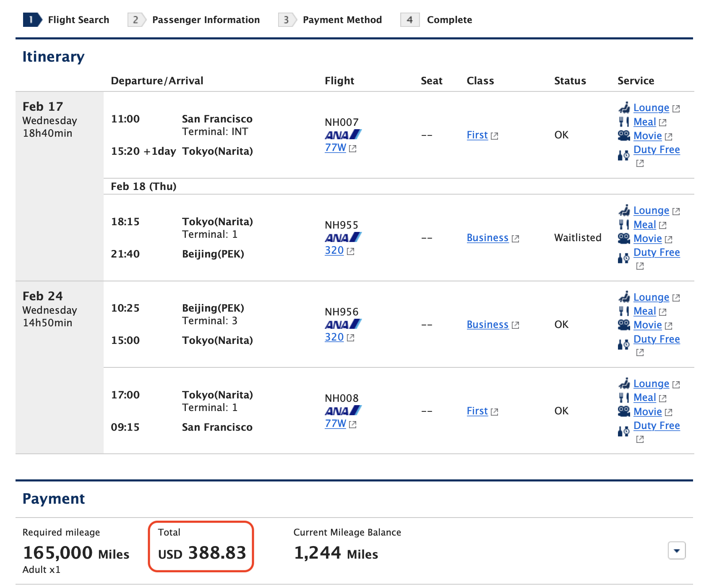
Task: Click ANA logo under NH956
Action: (x=343, y=324)
